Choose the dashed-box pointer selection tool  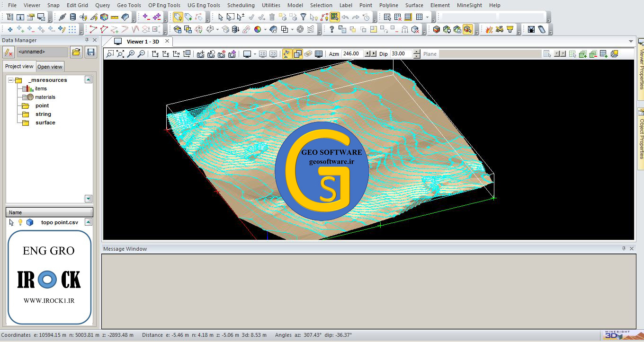pyautogui.click(x=230, y=17)
